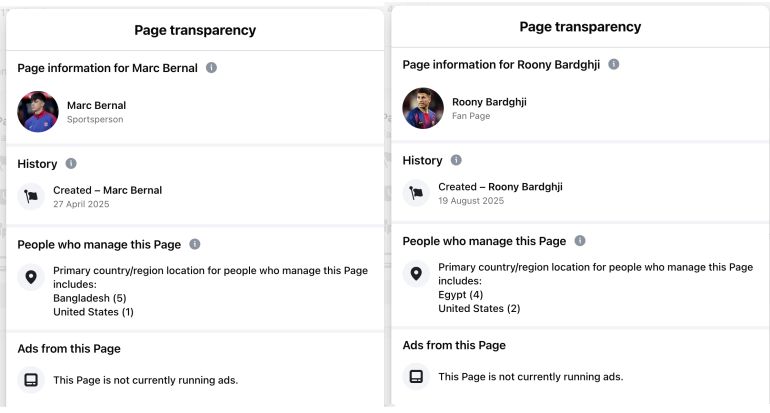Select the 19 August 2025 creation date
Viewport: 770px width, 413px height.
pyautogui.click(x=471, y=201)
